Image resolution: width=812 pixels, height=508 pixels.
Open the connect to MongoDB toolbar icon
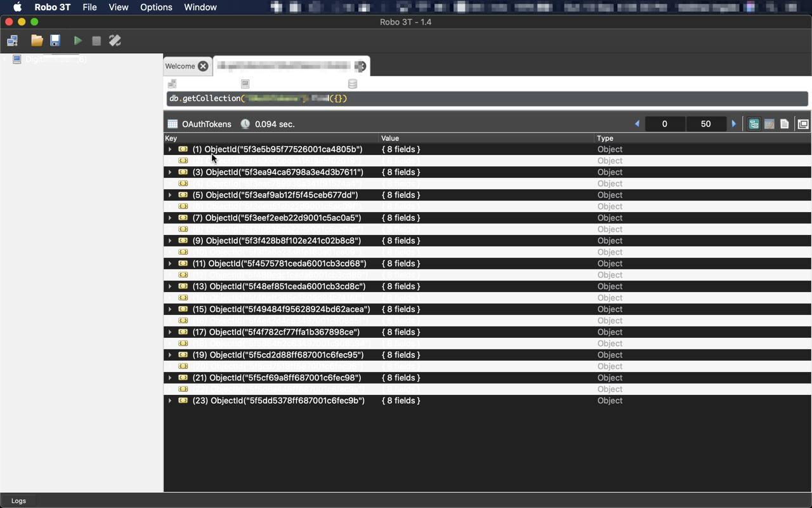12,41
